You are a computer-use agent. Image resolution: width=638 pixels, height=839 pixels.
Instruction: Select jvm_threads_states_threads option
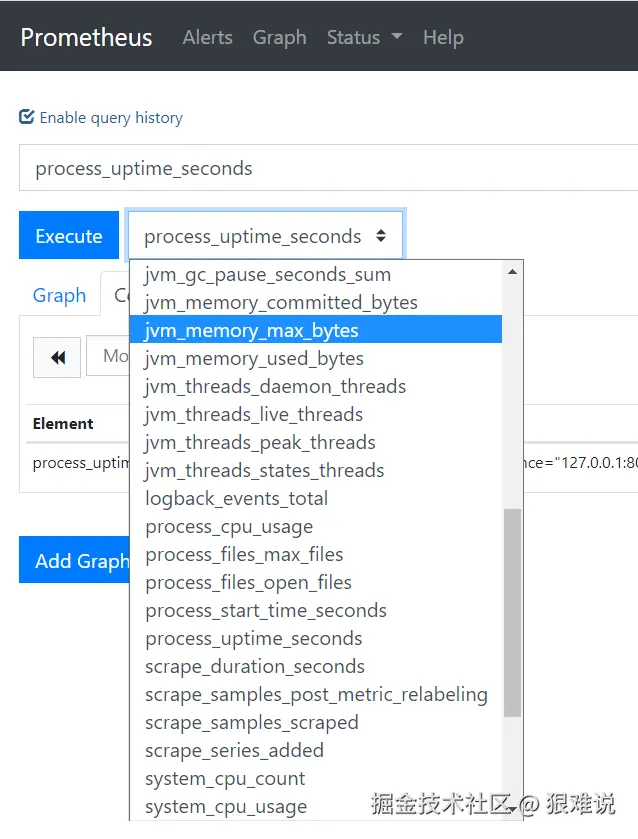click(x=316, y=470)
